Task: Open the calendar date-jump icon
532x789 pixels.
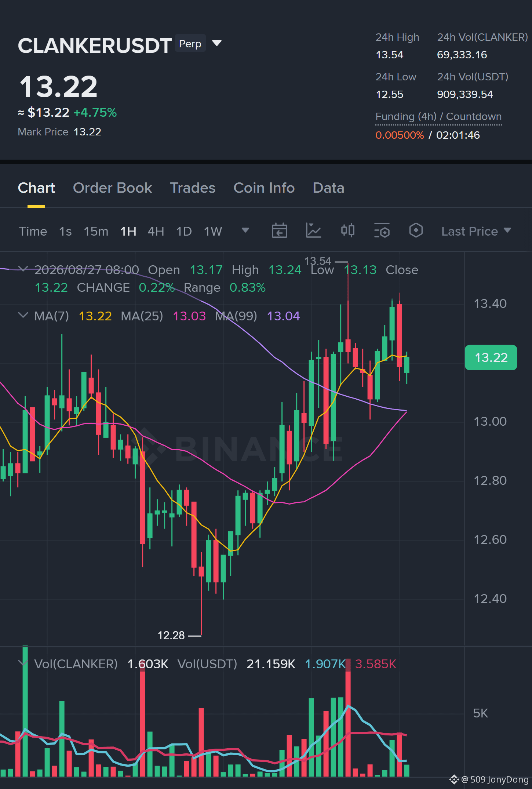Action: [x=279, y=231]
